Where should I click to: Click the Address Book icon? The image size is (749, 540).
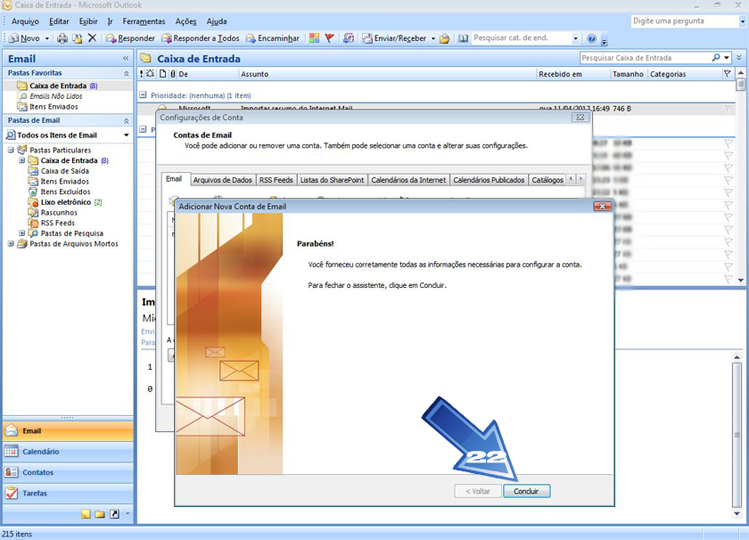[x=463, y=38]
